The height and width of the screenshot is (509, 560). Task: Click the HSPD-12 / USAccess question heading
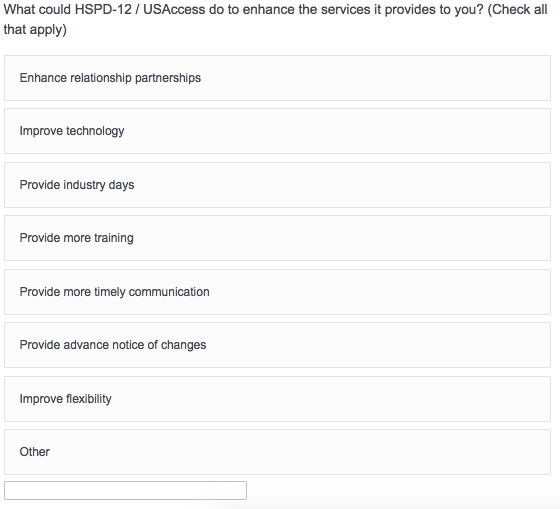275,19
